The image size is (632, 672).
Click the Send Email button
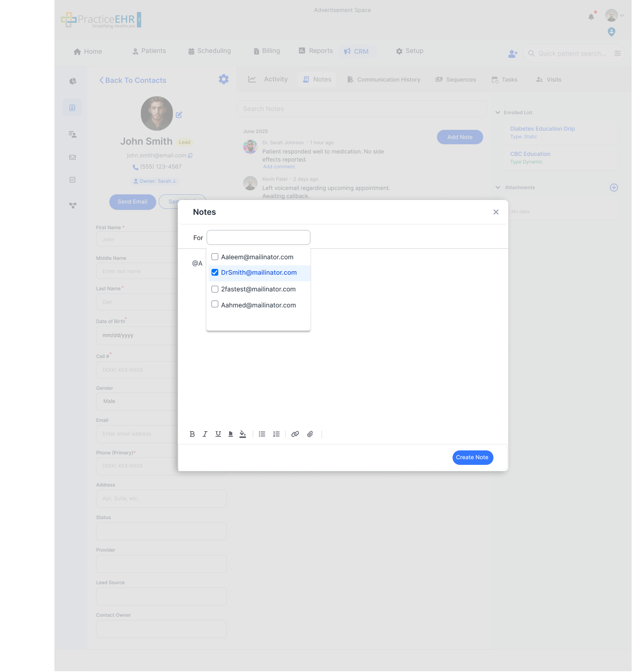coord(133,202)
